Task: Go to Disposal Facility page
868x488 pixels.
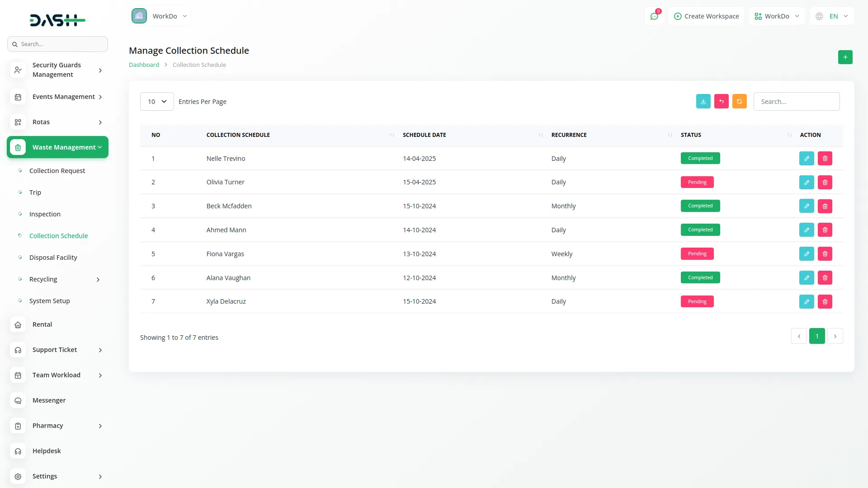Action: [x=53, y=258]
